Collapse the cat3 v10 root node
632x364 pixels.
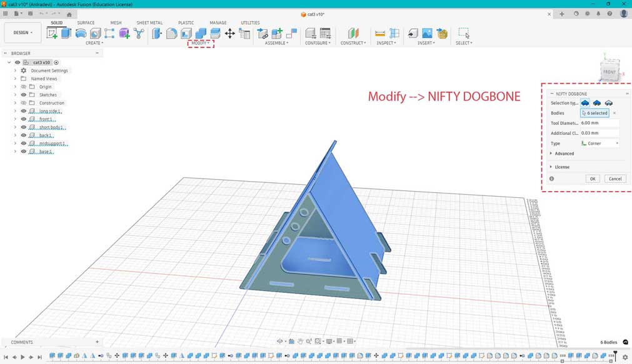click(x=9, y=62)
